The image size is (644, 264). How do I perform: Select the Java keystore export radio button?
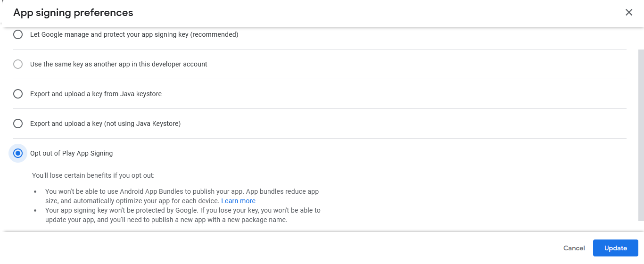(x=18, y=94)
